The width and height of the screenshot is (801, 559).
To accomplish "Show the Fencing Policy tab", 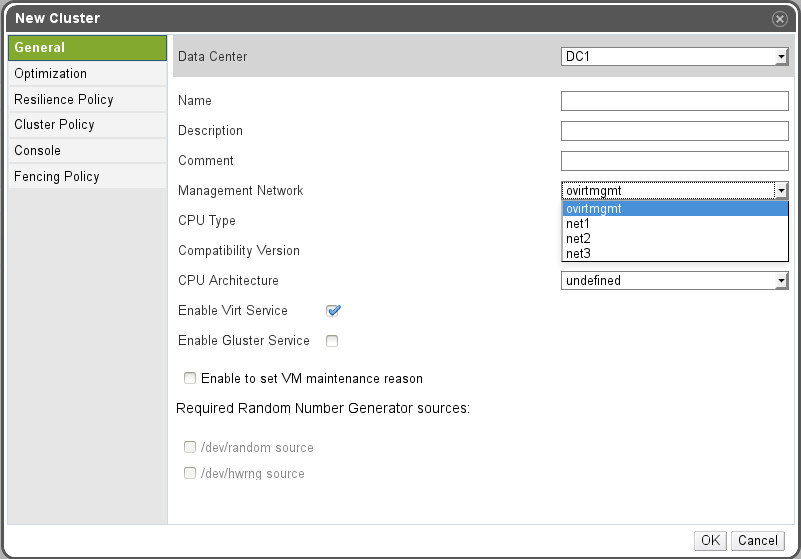I will tap(57, 177).
